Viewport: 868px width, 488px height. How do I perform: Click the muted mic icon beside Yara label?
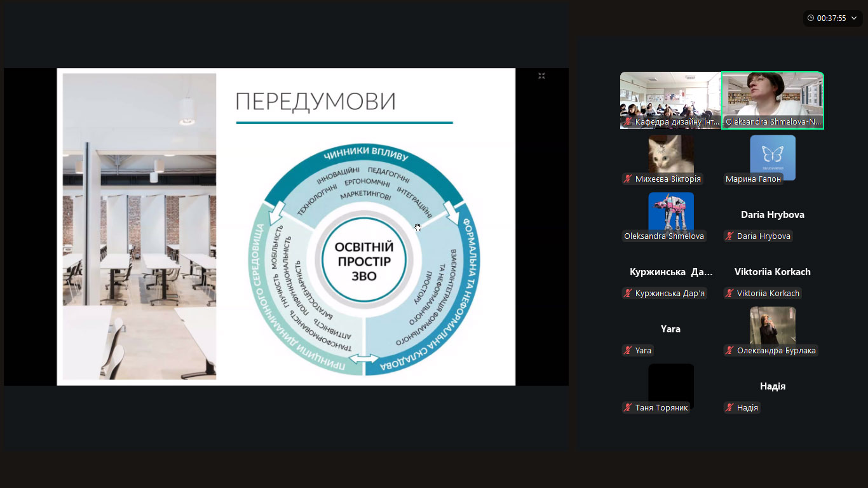(x=628, y=351)
